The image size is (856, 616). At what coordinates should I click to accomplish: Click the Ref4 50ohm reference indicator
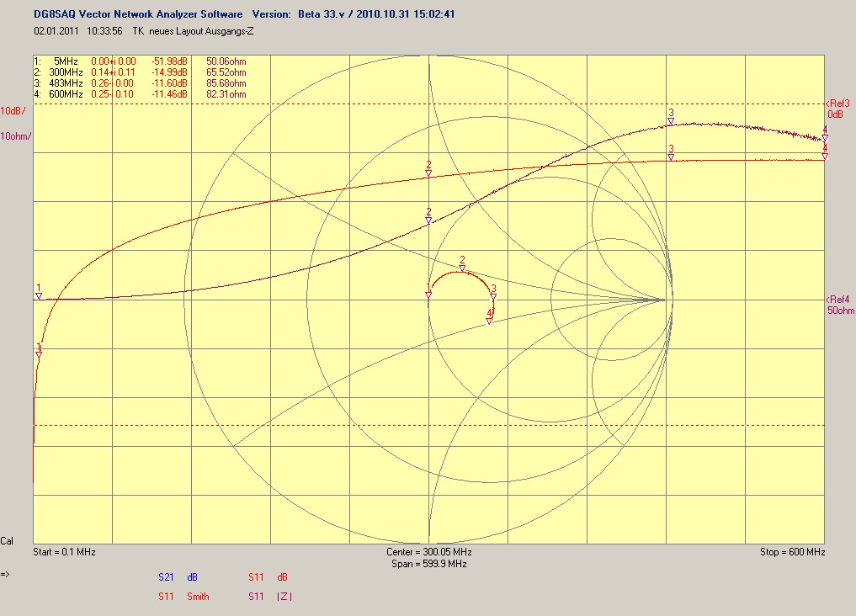(840, 305)
